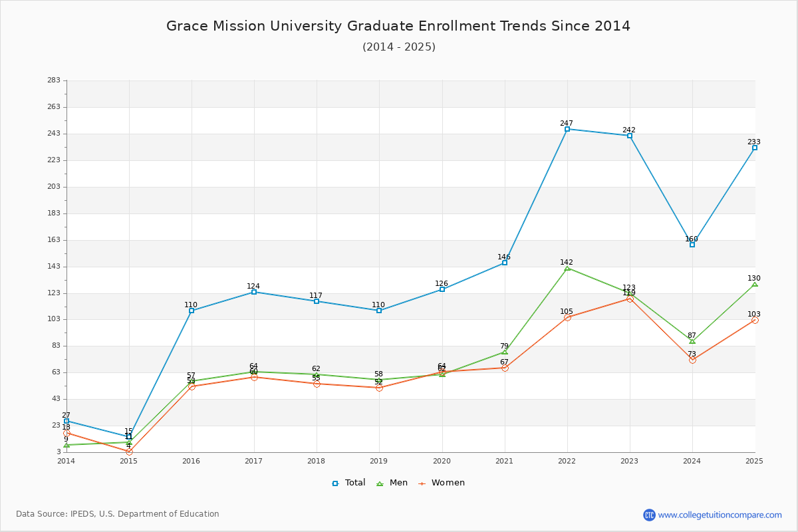The height and width of the screenshot is (532, 798).
Task: Click the 2021 Total data point 146
Action: point(505,263)
